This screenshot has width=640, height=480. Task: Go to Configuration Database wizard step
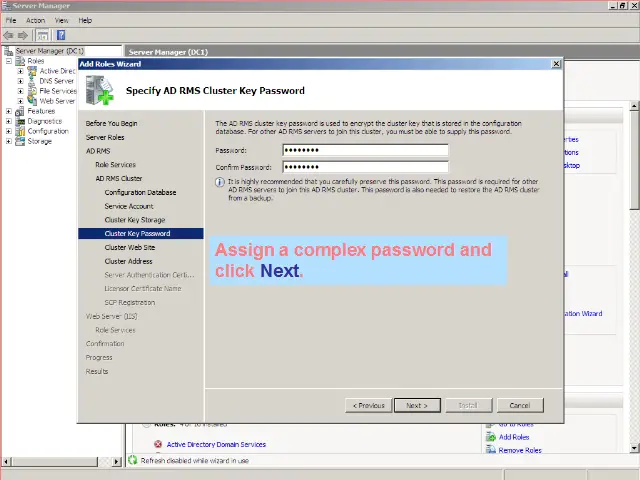point(140,192)
